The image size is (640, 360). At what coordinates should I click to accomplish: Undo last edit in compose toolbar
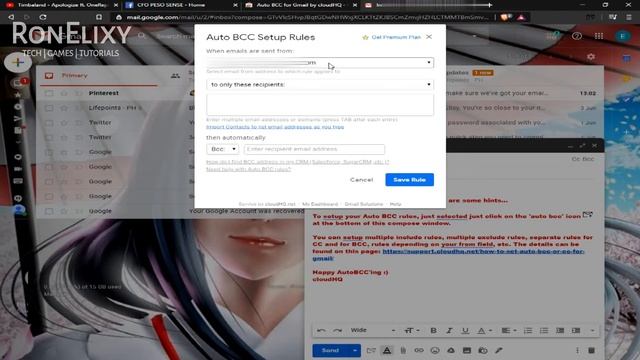coord(321,330)
